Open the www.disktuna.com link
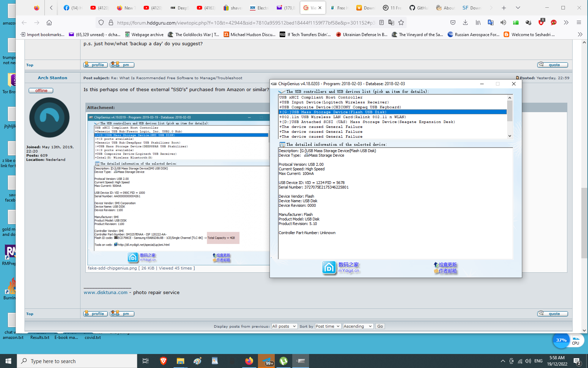This screenshot has width=588, height=368. [x=105, y=292]
